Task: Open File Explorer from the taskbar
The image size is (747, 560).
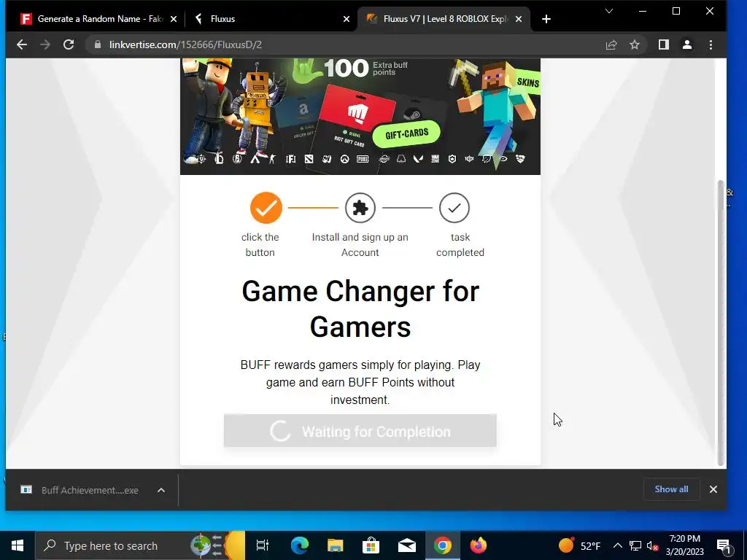Action: (x=336, y=545)
